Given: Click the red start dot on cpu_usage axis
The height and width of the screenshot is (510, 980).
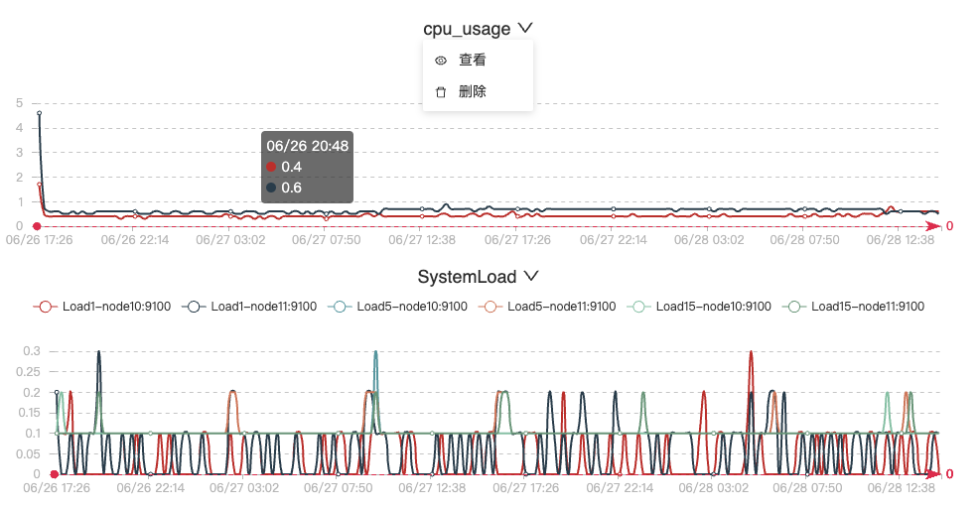Looking at the screenshot, I should [37, 226].
